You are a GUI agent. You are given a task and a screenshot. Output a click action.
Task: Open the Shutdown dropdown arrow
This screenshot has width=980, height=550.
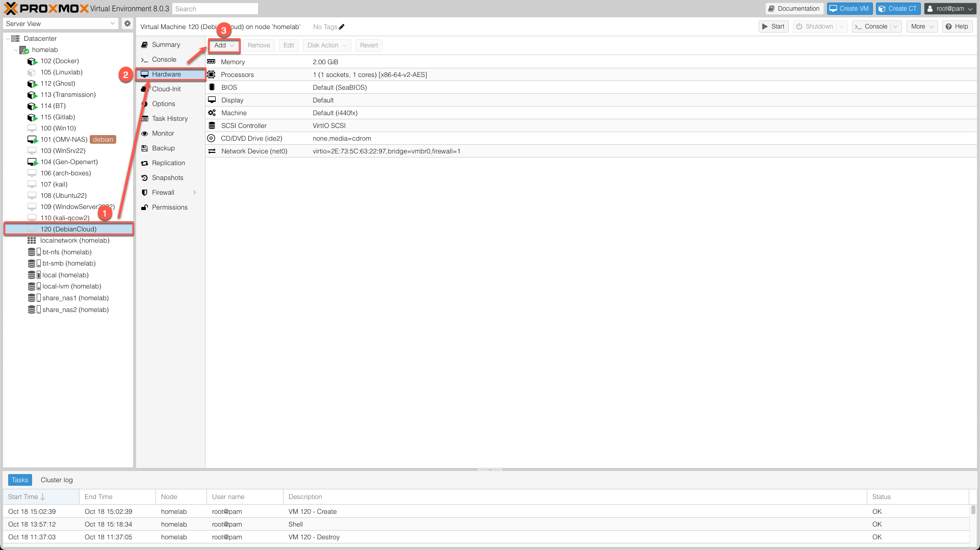tap(841, 27)
